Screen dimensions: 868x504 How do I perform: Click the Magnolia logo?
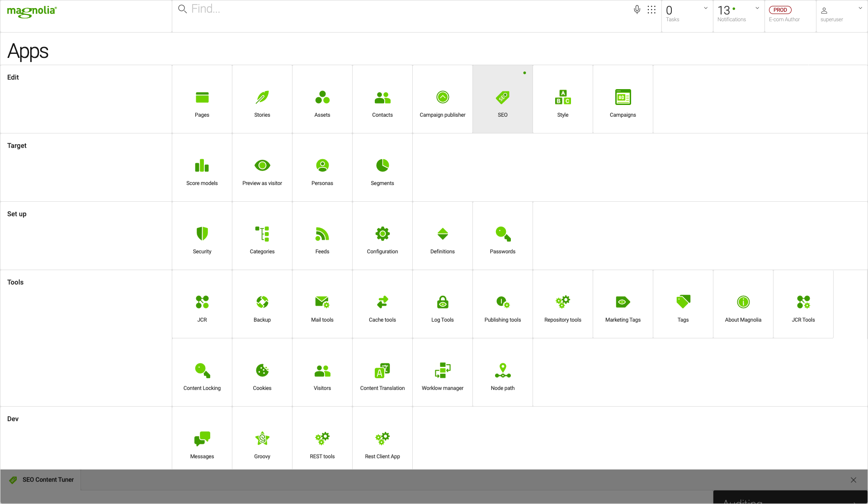tap(32, 11)
